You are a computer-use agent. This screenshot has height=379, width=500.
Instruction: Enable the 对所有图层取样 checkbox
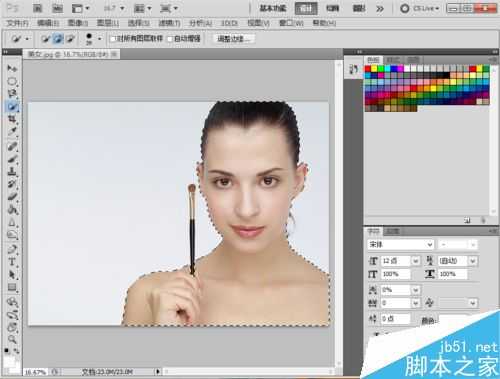point(113,39)
